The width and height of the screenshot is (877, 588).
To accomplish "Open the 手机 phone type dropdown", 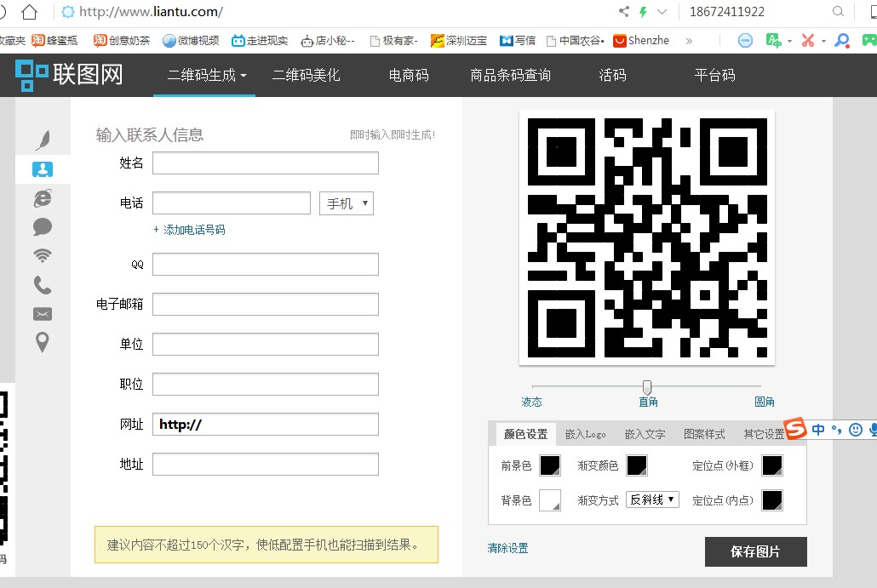I will pos(346,203).
